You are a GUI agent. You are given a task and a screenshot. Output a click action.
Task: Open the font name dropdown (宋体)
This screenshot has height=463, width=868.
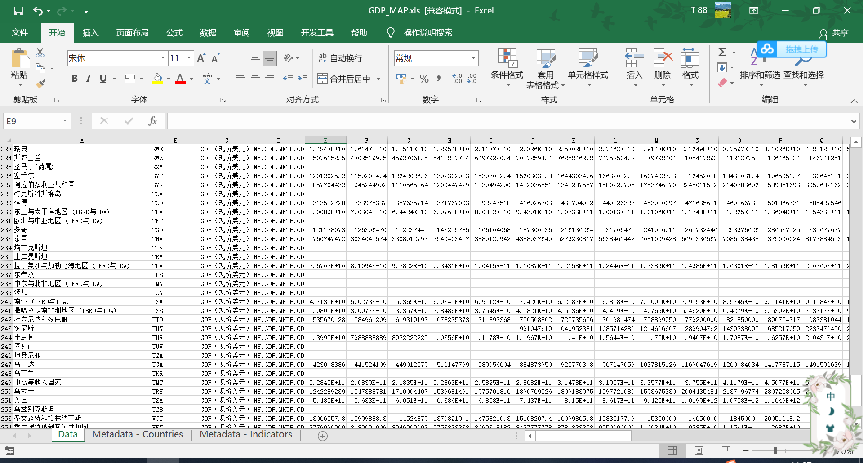pyautogui.click(x=163, y=58)
